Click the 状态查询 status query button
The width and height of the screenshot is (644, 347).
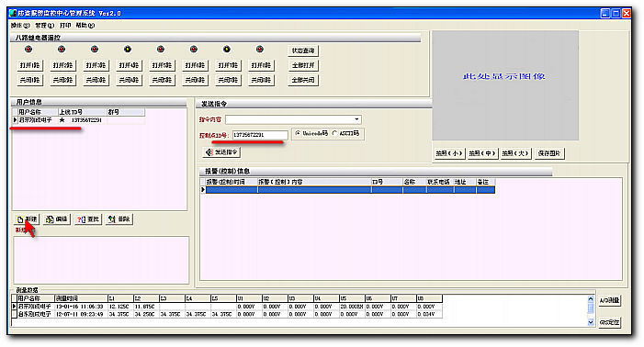click(x=303, y=50)
